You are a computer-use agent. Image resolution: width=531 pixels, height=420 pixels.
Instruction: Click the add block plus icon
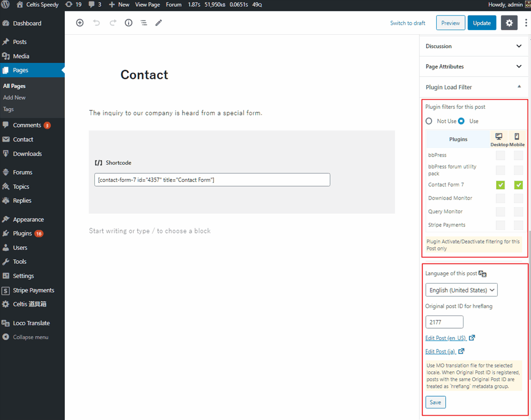(x=80, y=23)
